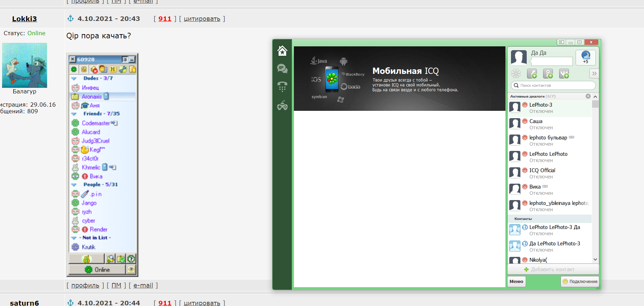The image size is (644, 306).
Task: Click the duck icon beside Kegl contact
Action: tap(85, 150)
